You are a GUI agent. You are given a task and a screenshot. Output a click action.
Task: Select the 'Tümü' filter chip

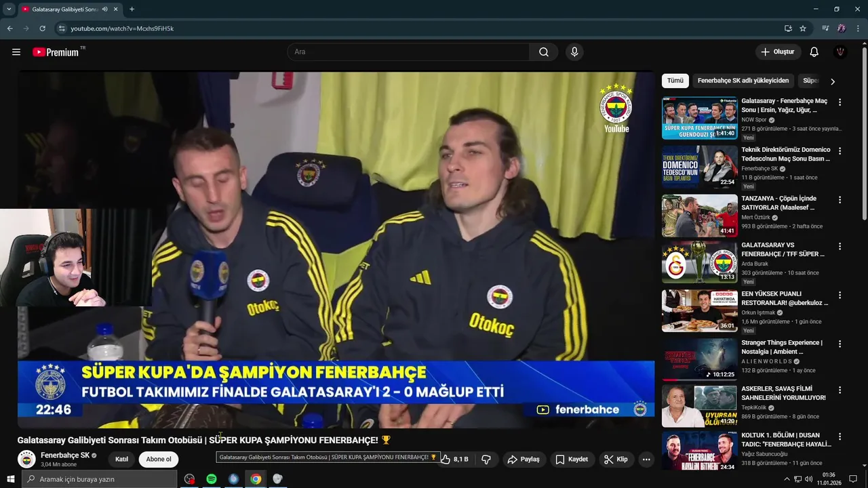(675, 81)
